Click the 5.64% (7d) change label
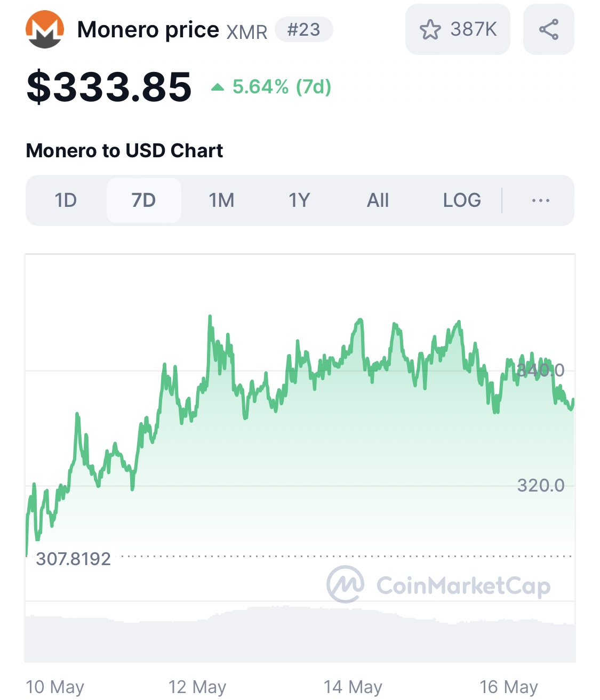Viewport: 600px width, 700px height. (282, 86)
